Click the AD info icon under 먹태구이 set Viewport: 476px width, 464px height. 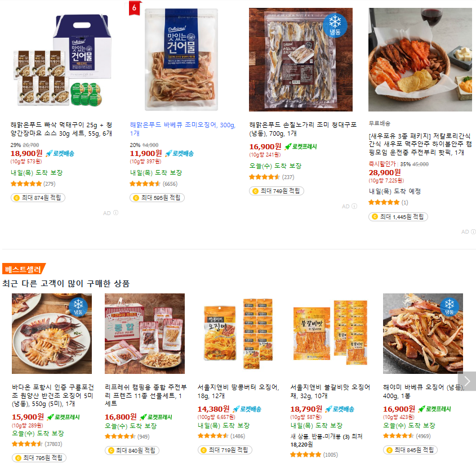115,213
